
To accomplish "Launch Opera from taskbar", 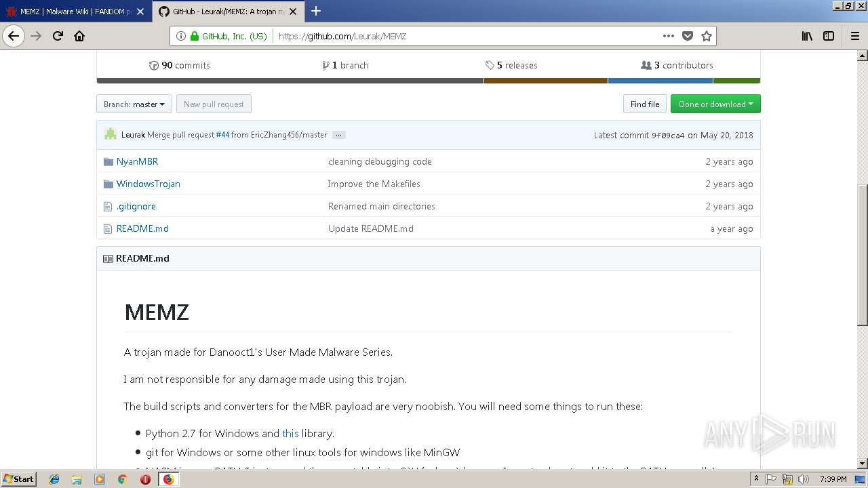I will [x=145, y=479].
